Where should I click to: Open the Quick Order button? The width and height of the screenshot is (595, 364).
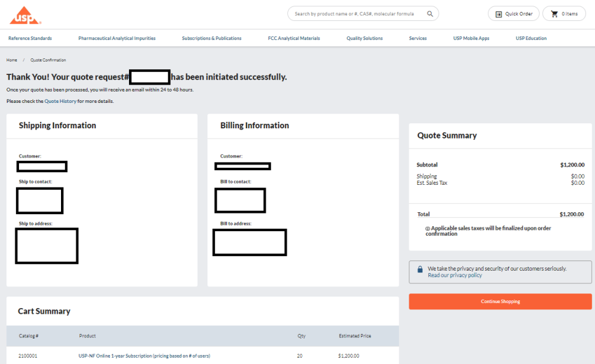(x=514, y=13)
